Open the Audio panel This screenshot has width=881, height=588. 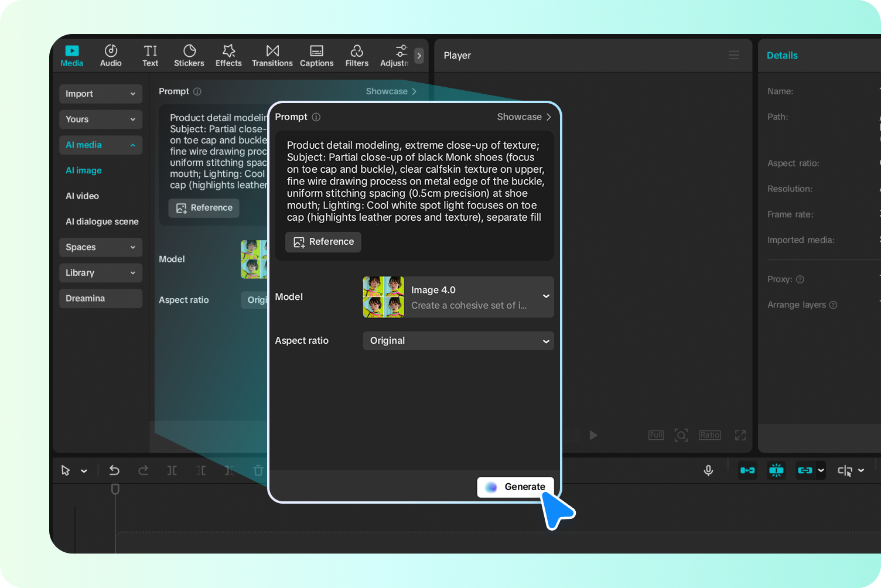110,55
